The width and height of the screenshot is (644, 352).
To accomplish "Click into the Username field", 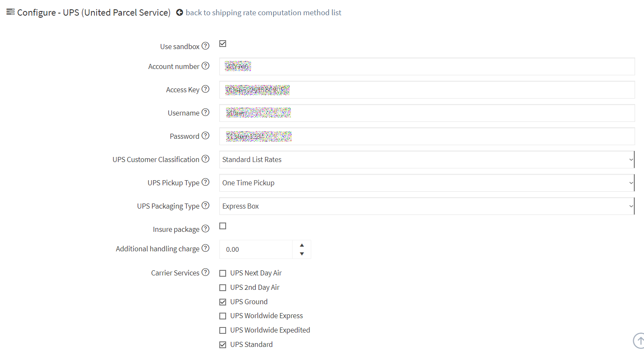I will (427, 113).
